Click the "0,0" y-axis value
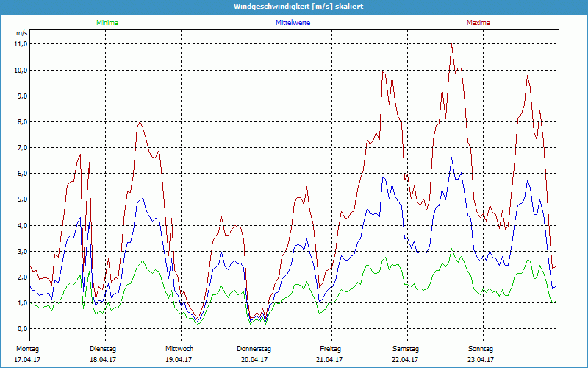The image size is (588, 368). pyautogui.click(x=23, y=328)
